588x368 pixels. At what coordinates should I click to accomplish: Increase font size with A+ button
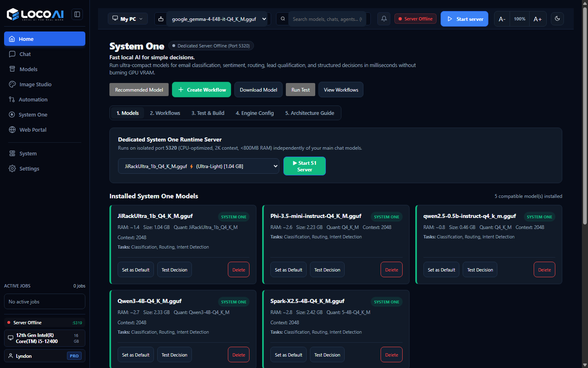pyautogui.click(x=538, y=19)
